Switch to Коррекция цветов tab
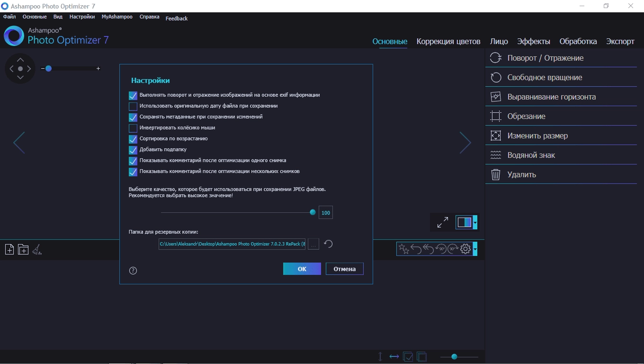644x364 pixels. coord(448,41)
